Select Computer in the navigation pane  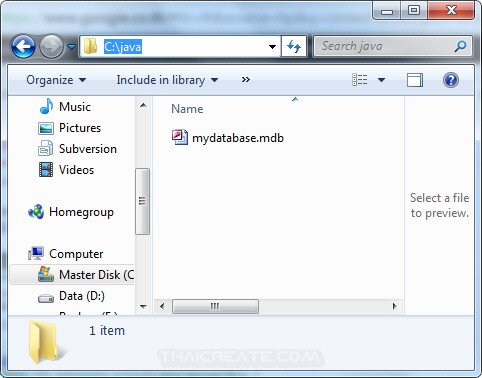tap(76, 254)
